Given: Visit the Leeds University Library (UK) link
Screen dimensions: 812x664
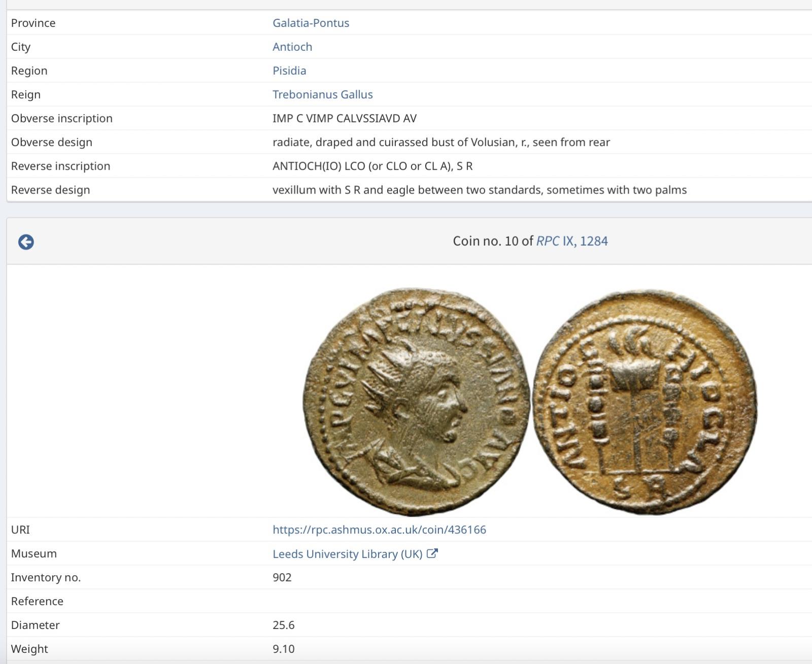Looking at the screenshot, I should [x=347, y=554].
